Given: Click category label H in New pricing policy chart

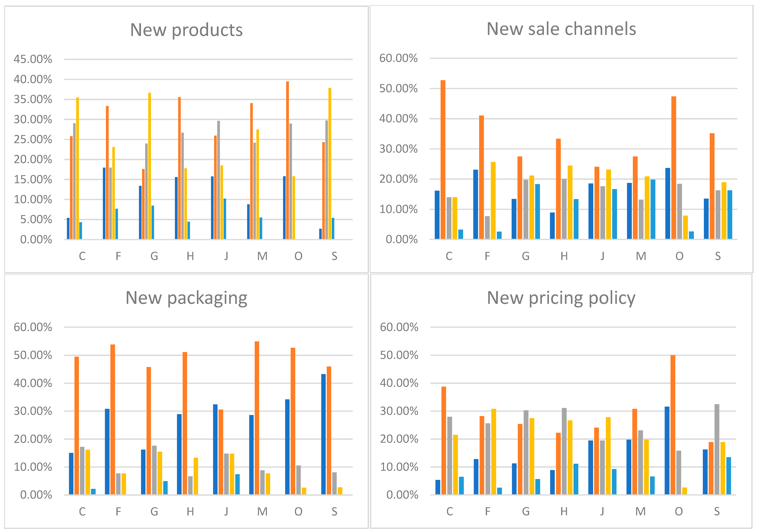Looking at the screenshot, I should [564, 512].
